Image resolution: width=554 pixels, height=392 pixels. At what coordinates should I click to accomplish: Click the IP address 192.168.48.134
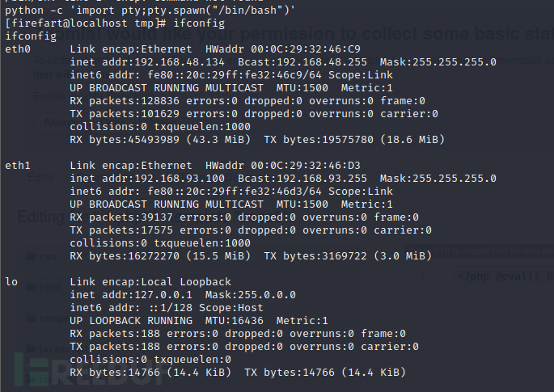click(x=180, y=62)
